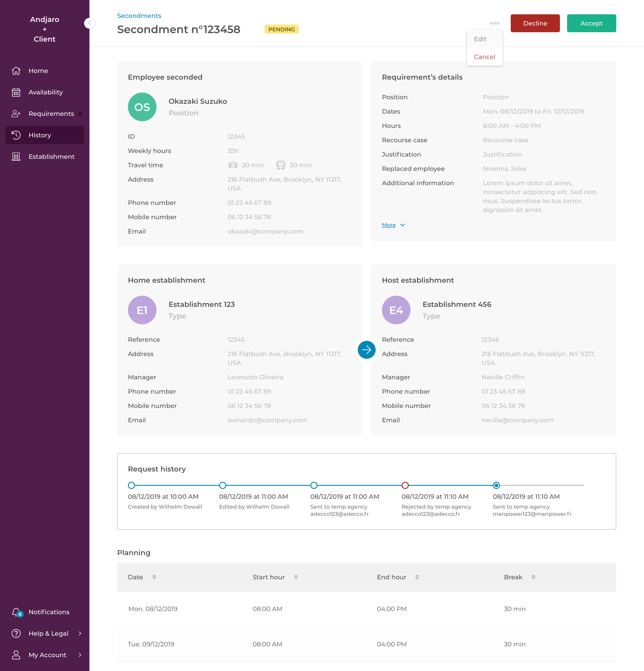Image resolution: width=644 pixels, height=671 pixels.
Task: Click the Tue. 09/12/2019 planning row
Action: 366,644
